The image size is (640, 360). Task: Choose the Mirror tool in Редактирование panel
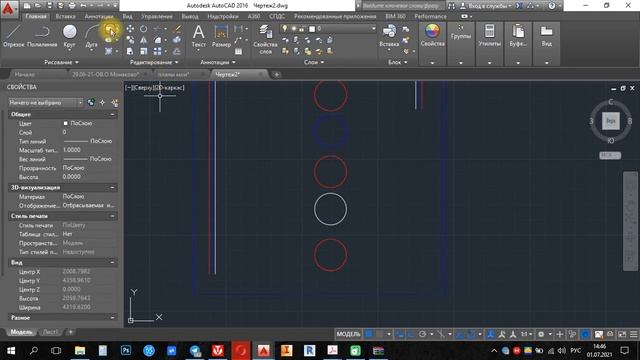[x=144, y=40]
